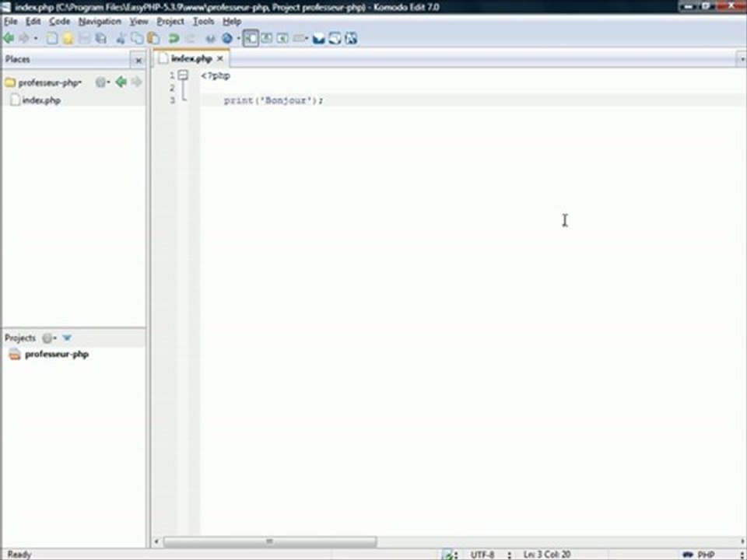
Task: Open the Tools menu
Action: [x=203, y=22]
